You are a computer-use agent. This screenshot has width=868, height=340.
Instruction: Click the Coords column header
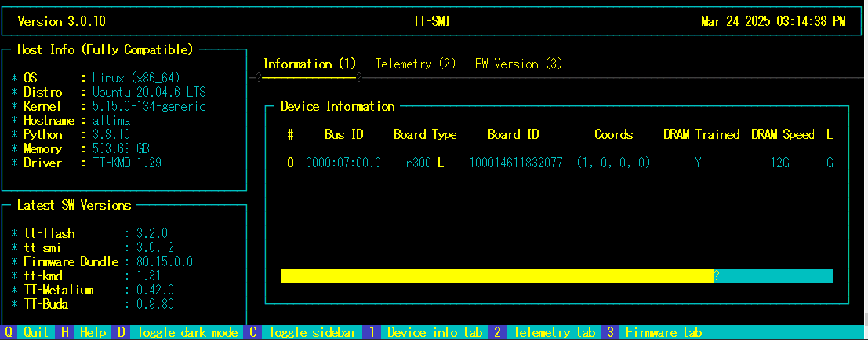tap(613, 135)
